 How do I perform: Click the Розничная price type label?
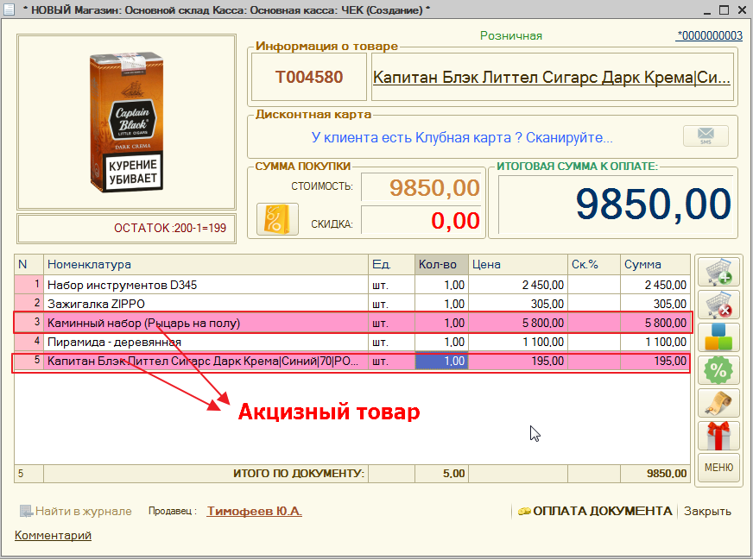click(x=511, y=36)
